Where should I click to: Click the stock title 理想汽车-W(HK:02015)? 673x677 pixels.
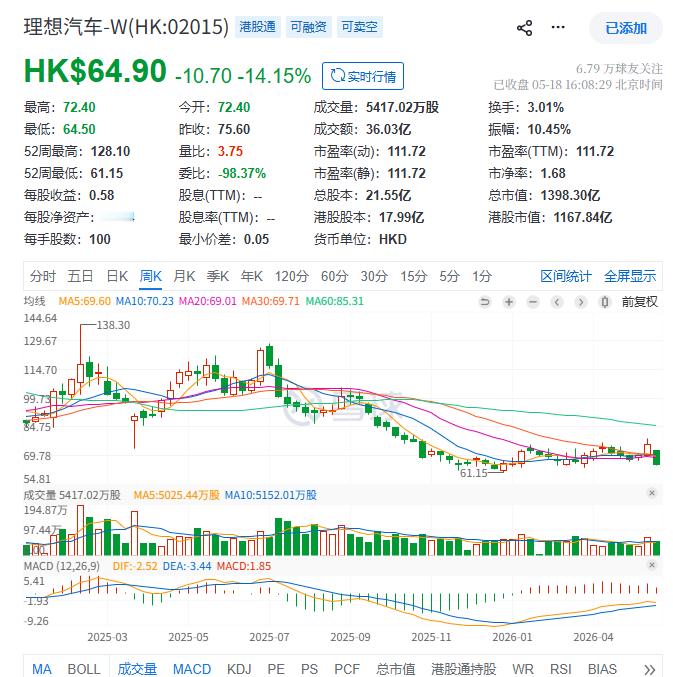[x=126, y=27]
